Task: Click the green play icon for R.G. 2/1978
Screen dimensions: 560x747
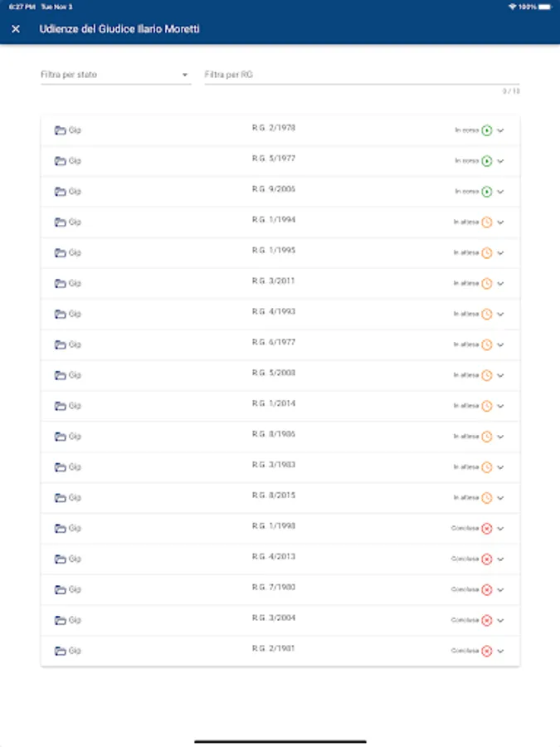Action: (x=487, y=130)
